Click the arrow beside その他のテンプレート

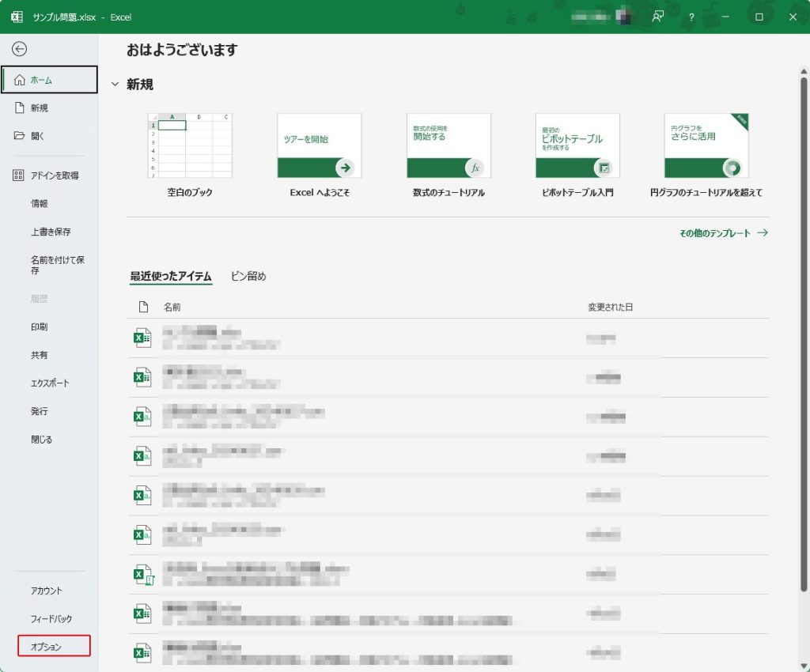[x=763, y=233]
